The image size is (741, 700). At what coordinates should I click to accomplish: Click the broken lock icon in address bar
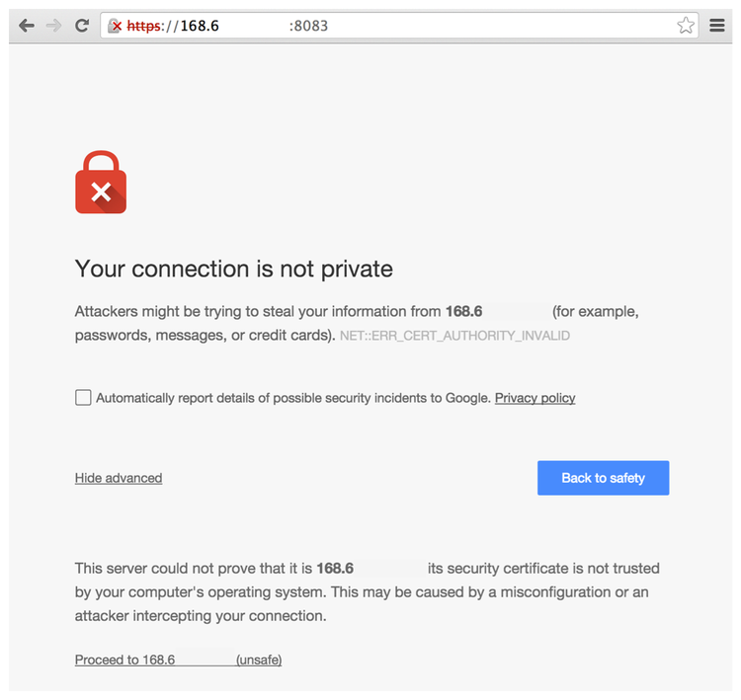(116, 26)
